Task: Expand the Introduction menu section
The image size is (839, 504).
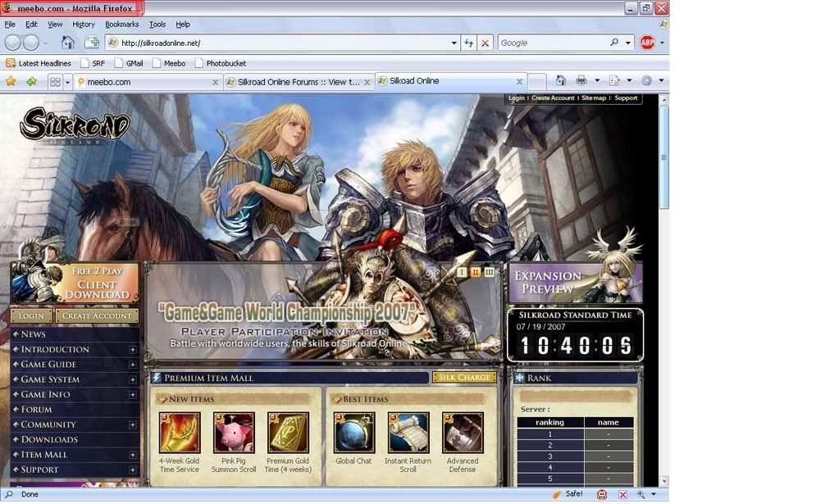Action: click(x=132, y=350)
